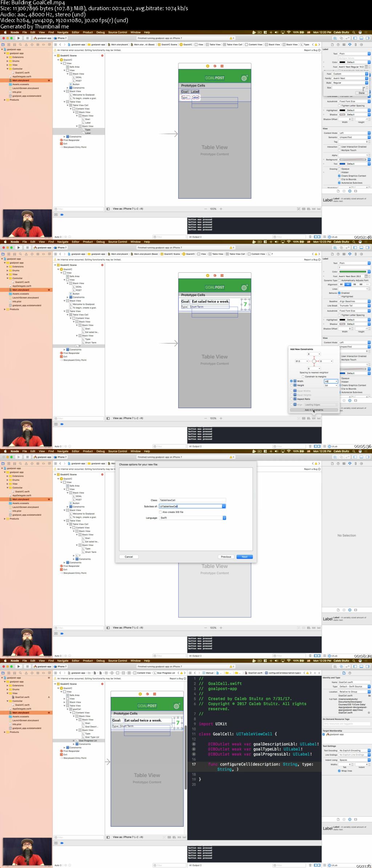Viewport: 372px width, 868px height.
Task: Select center text alignment for the label
Action: (348, 284)
